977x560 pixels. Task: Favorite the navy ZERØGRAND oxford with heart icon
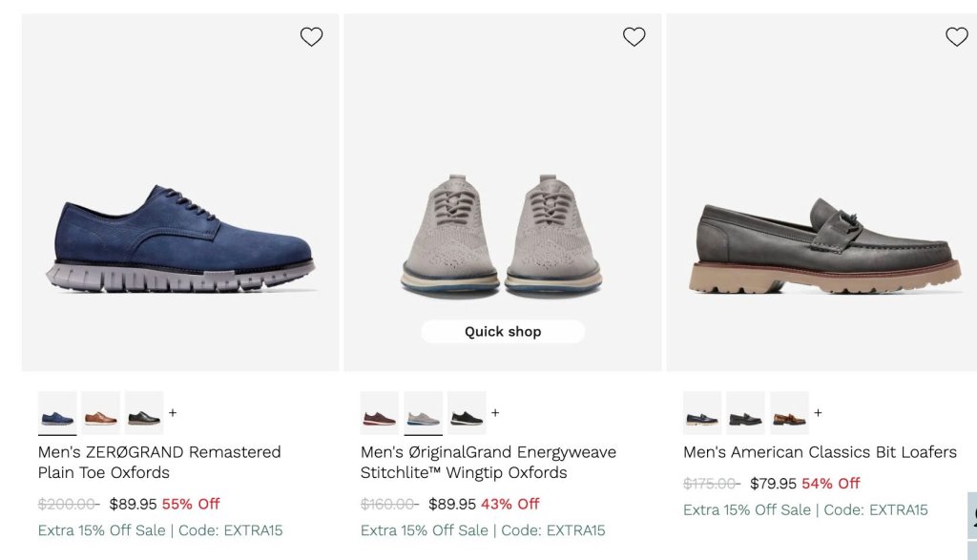click(312, 37)
